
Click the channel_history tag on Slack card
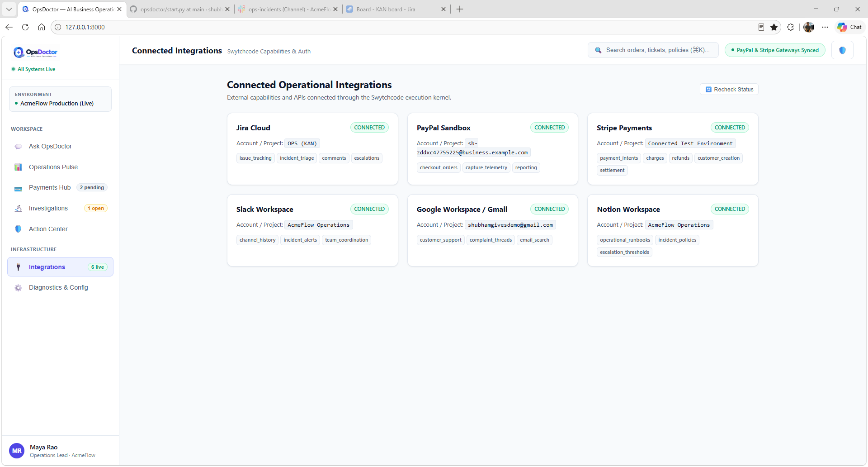[257, 240]
